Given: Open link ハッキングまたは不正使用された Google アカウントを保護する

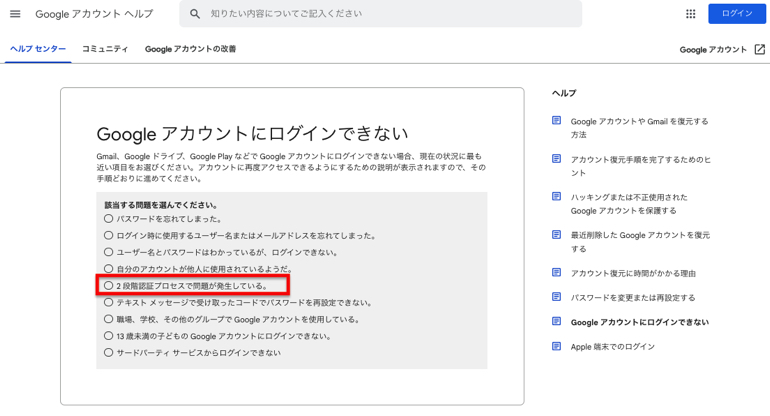Looking at the screenshot, I should 629,204.
